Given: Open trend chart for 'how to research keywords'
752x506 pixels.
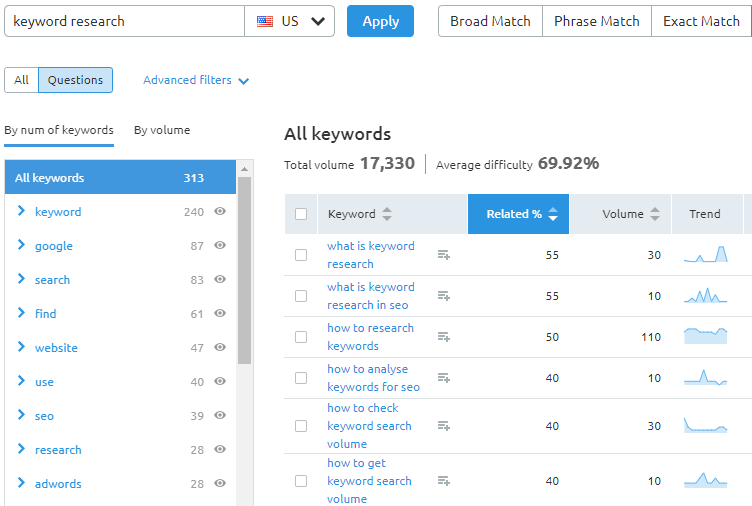Looking at the screenshot, I should pos(705,336).
